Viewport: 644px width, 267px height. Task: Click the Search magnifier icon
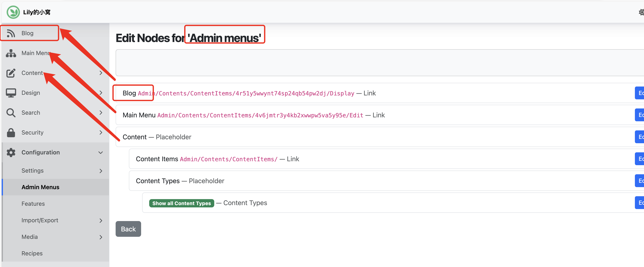(11, 113)
